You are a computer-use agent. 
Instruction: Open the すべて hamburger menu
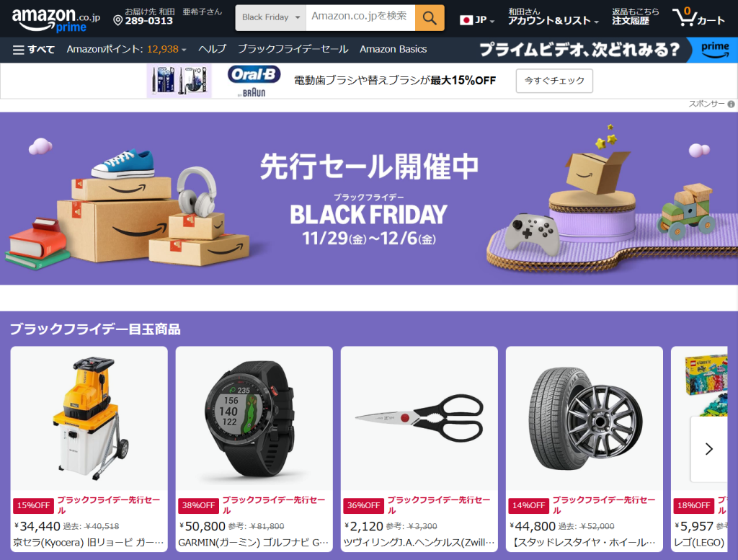coord(33,50)
